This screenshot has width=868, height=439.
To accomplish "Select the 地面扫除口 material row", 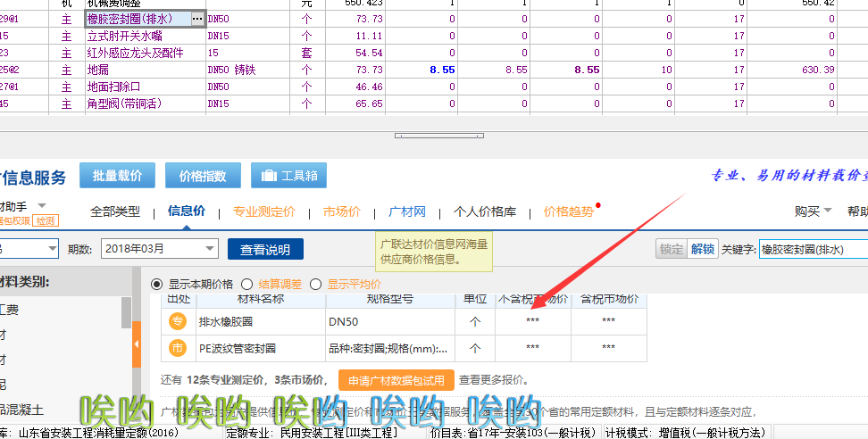I will coord(114,87).
